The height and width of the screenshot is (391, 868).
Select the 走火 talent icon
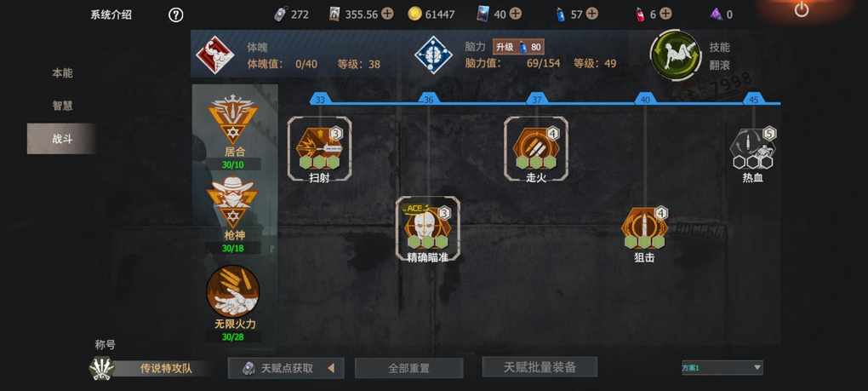(x=536, y=147)
